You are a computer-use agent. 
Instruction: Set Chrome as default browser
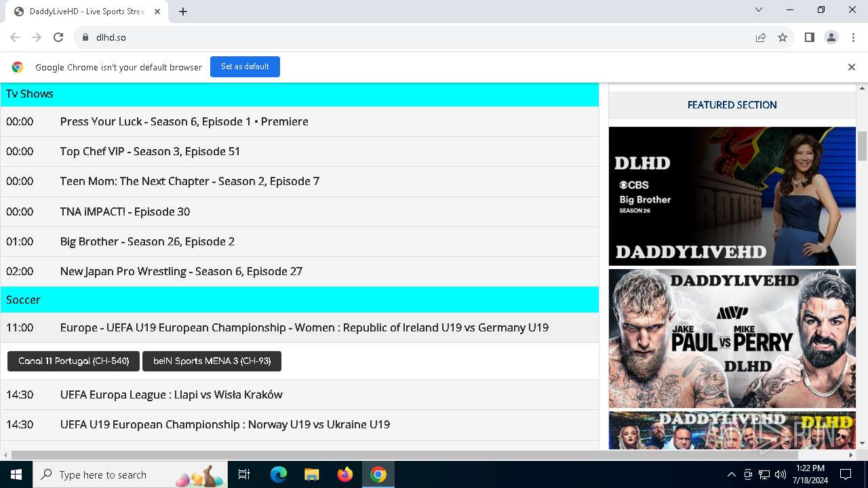tap(245, 66)
